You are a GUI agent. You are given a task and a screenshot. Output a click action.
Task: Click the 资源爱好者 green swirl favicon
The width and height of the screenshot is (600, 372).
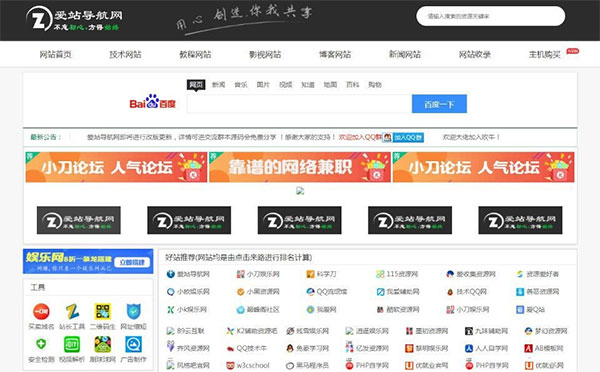[x=520, y=274]
